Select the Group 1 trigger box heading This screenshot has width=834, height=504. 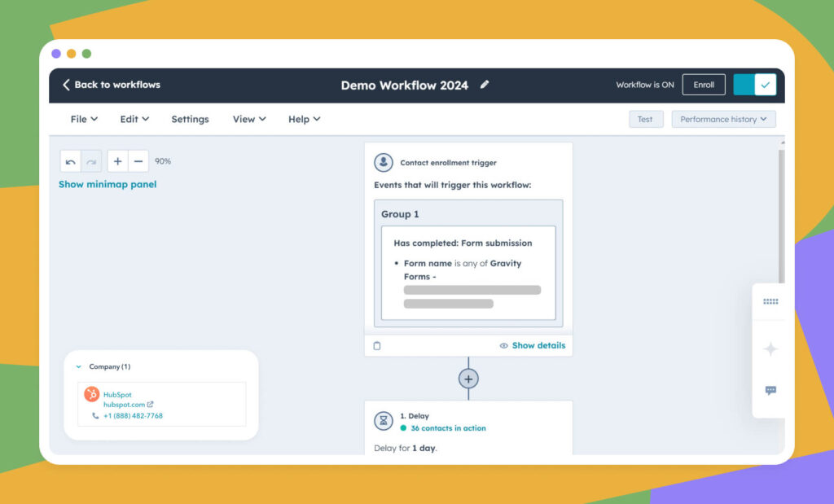[x=400, y=214]
